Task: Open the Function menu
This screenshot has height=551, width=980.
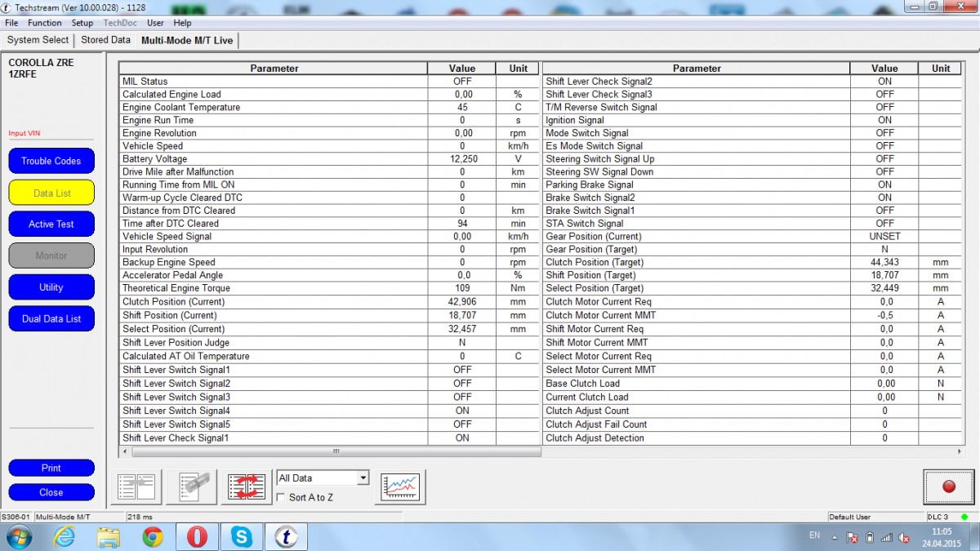Action: pos(45,23)
